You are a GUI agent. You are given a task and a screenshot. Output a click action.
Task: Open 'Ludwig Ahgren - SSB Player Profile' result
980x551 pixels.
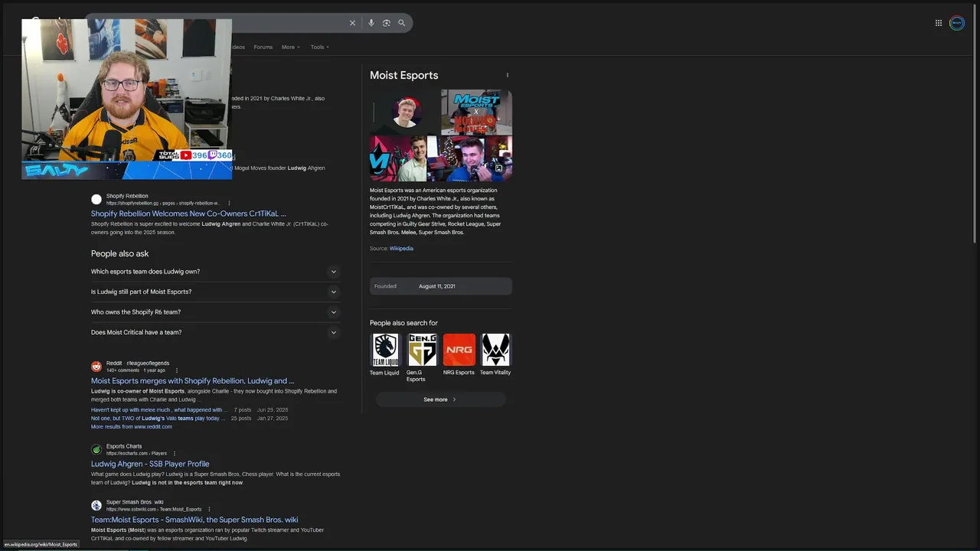coord(150,464)
